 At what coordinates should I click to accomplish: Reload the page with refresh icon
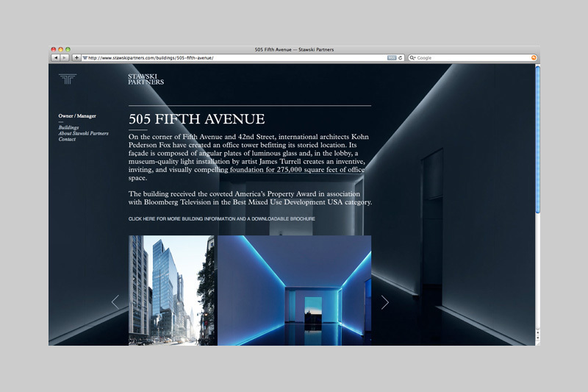coord(400,58)
